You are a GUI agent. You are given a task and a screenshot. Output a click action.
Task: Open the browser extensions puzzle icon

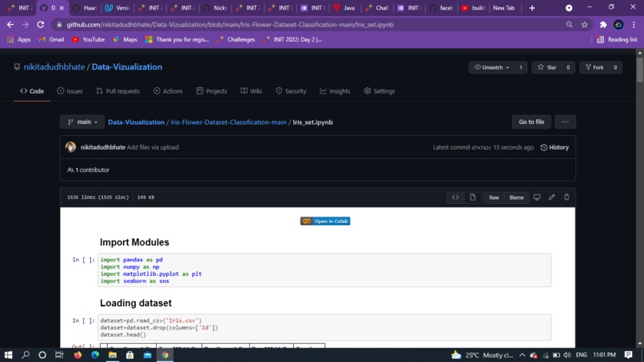tap(603, 25)
